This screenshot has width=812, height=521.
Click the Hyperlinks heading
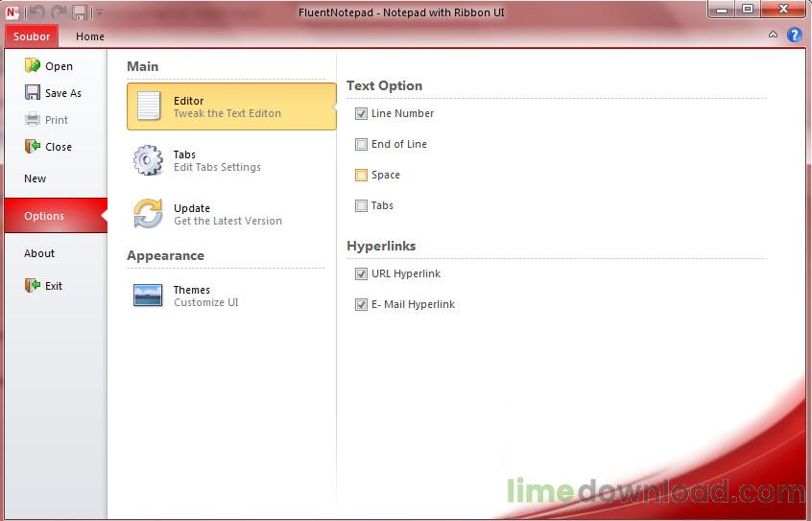coord(381,246)
